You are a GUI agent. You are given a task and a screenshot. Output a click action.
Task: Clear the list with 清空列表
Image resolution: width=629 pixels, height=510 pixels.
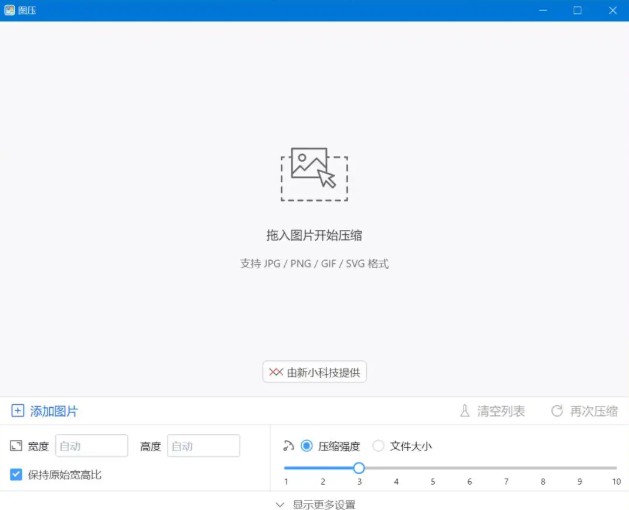(x=492, y=411)
